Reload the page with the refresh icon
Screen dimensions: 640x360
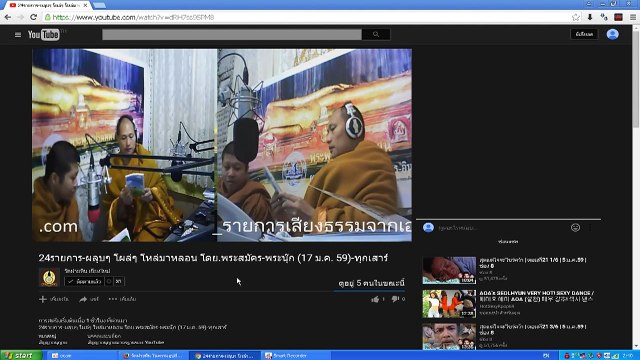coord(33,17)
